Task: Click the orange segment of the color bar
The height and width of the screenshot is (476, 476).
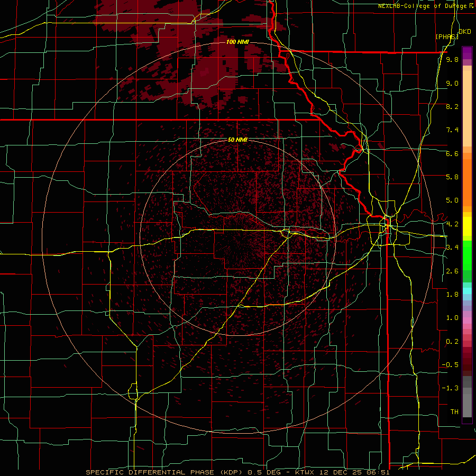Action: (x=467, y=183)
